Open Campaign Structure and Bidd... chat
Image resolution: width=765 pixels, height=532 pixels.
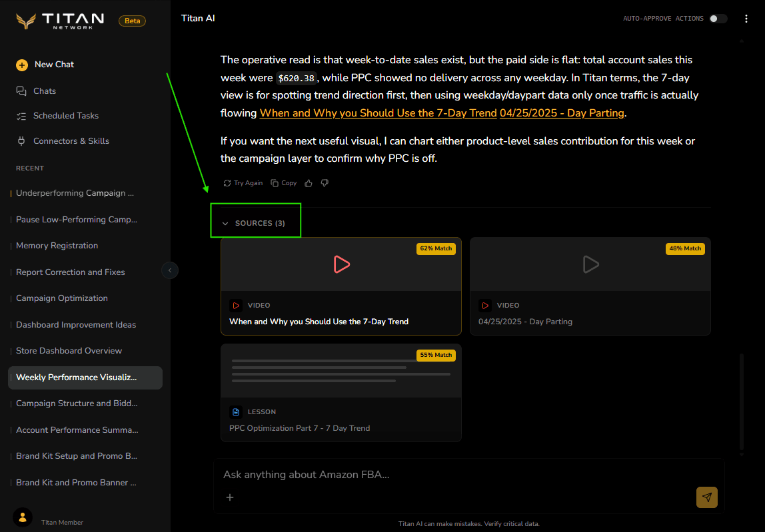[x=85, y=403]
